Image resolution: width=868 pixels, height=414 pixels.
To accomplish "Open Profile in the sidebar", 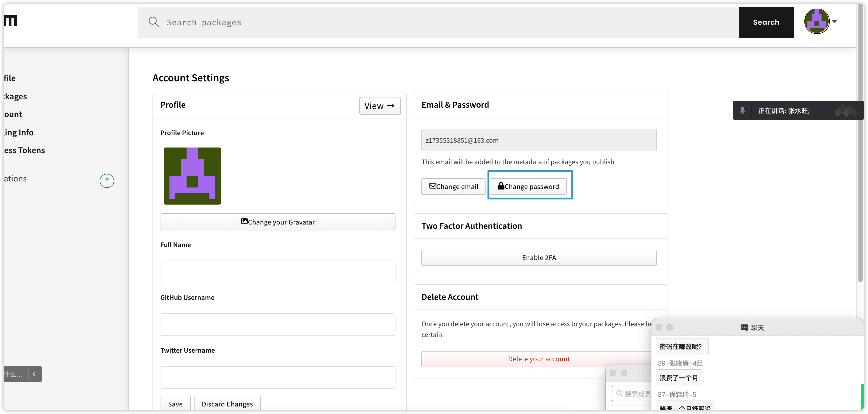I will pyautogui.click(x=10, y=78).
